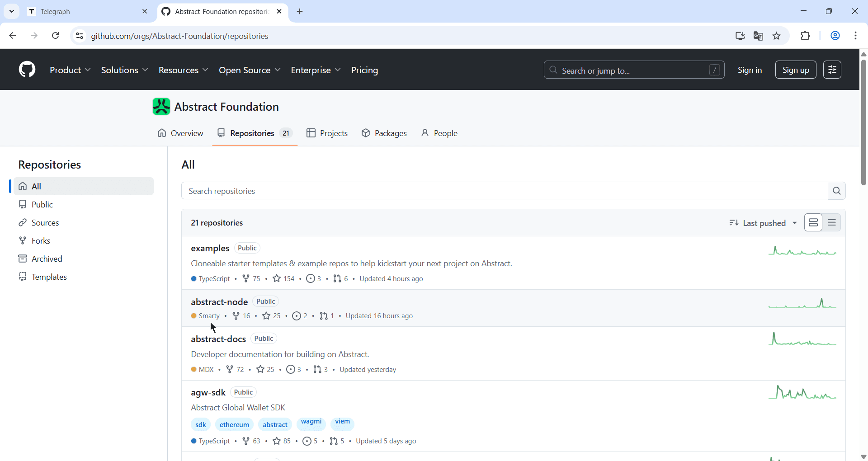Go back to the previous page
The image size is (868, 461).
13,36
